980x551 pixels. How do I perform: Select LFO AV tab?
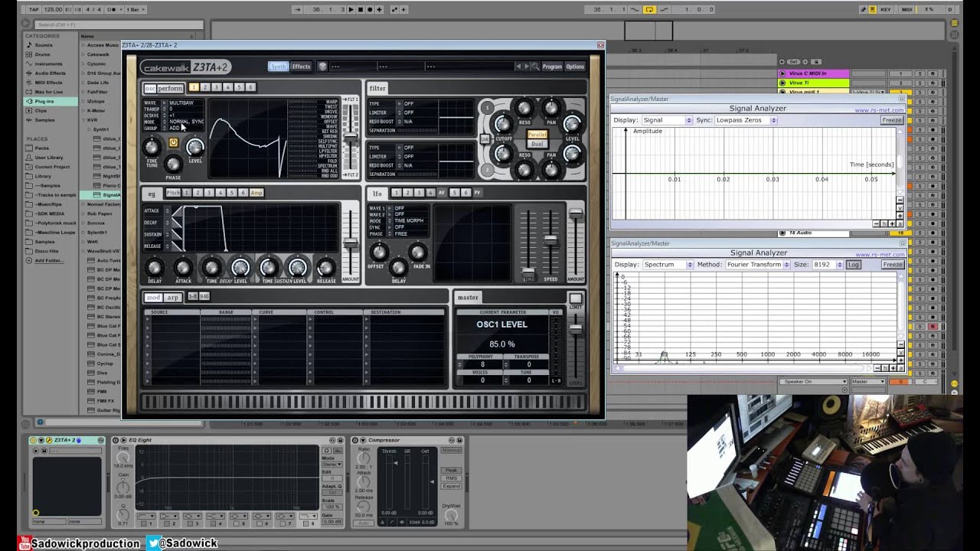[x=442, y=193]
